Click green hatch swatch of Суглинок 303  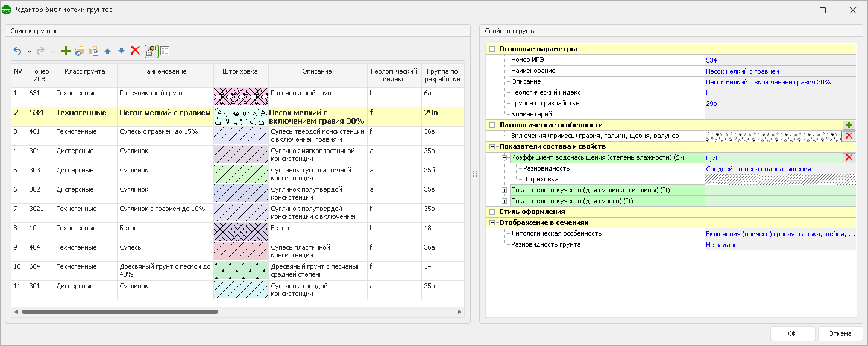pyautogui.click(x=241, y=174)
